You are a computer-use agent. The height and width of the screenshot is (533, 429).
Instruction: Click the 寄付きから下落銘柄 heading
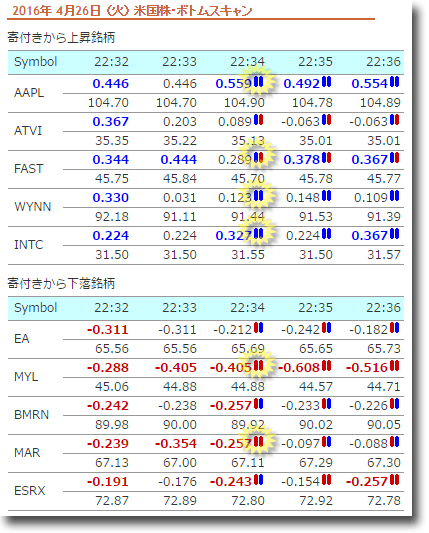point(61,283)
